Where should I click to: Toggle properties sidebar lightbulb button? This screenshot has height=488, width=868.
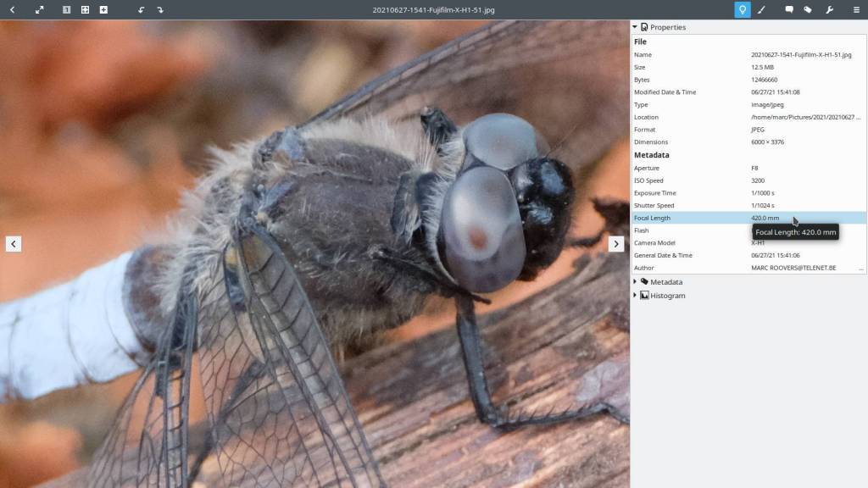coord(743,9)
